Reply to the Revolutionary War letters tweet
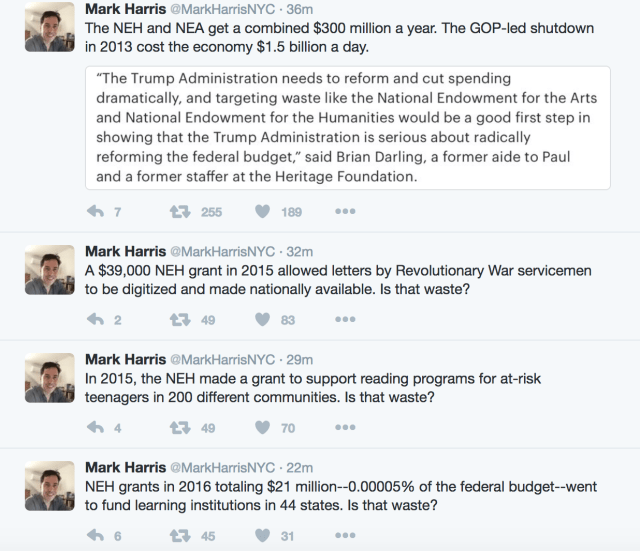This screenshot has height=551, width=640. (97, 320)
